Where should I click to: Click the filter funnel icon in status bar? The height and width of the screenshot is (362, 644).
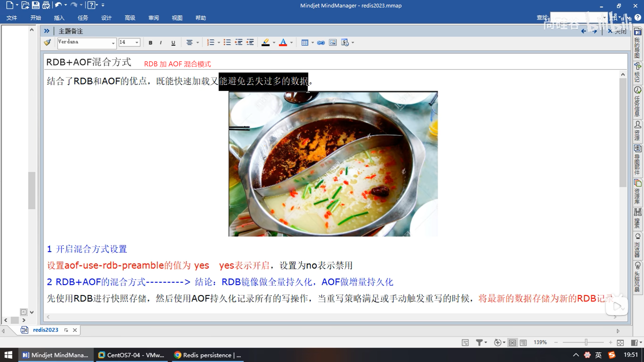click(x=479, y=342)
